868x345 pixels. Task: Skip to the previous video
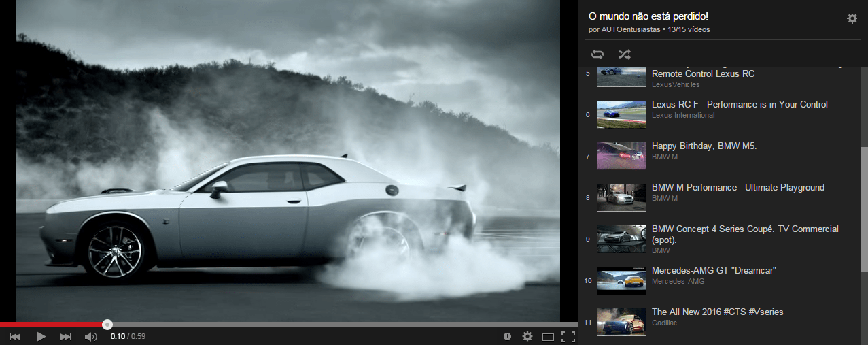pyautogui.click(x=14, y=336)
